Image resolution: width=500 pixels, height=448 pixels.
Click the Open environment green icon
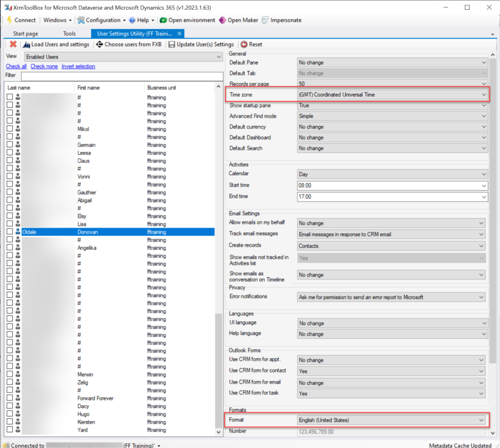click(x=163, y=20)
